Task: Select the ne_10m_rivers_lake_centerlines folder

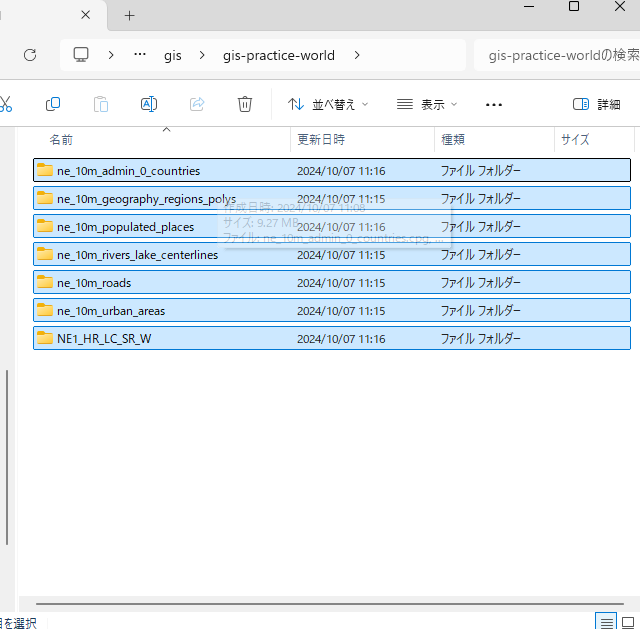Action: pyautogui.click(x=332, y=255)
